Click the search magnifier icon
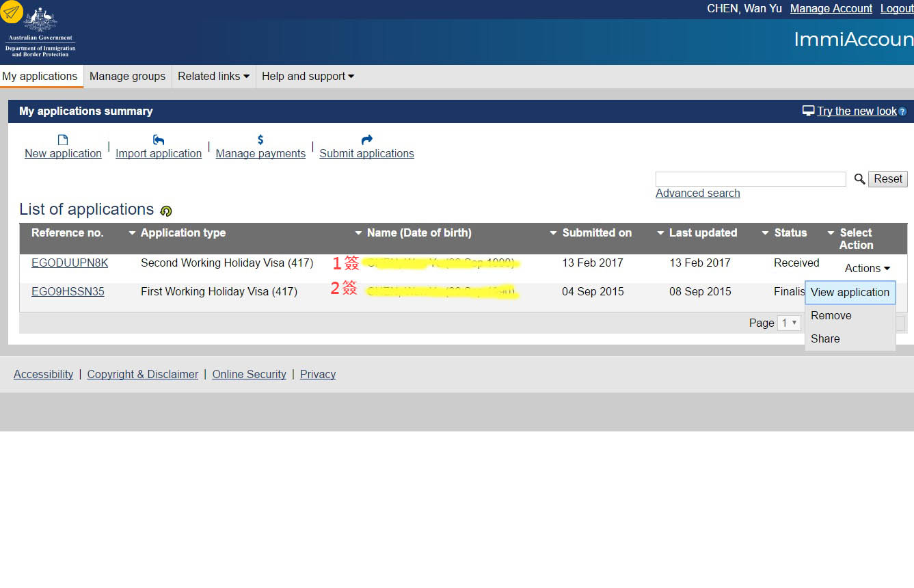This screenshot has width=914, height=588. click(859, 179)
